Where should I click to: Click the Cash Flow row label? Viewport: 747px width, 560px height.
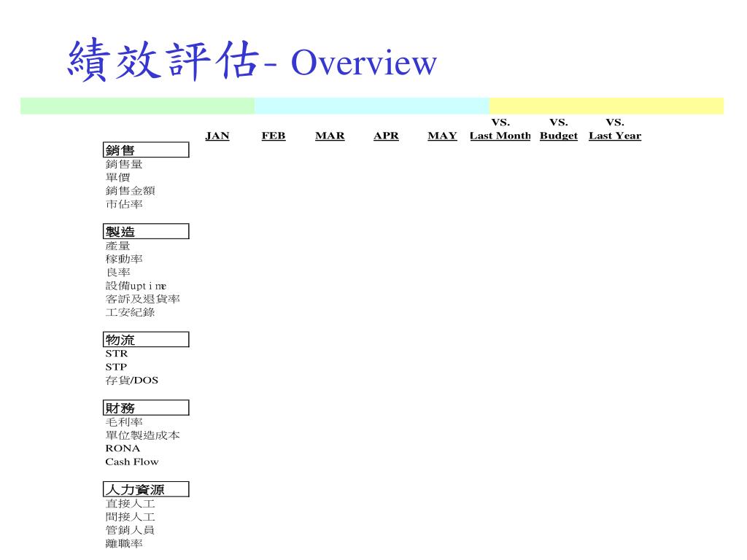pyautogui.click(x=132, y=462)
